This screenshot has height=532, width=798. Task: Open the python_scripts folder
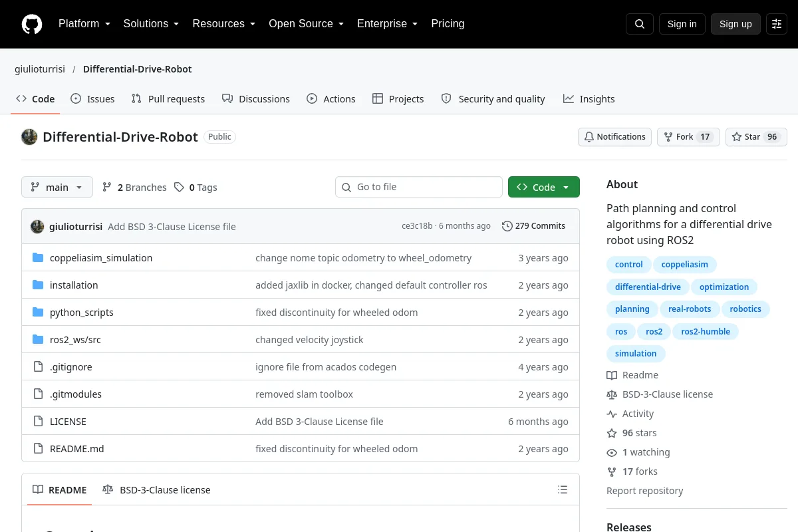coord(82,313)
